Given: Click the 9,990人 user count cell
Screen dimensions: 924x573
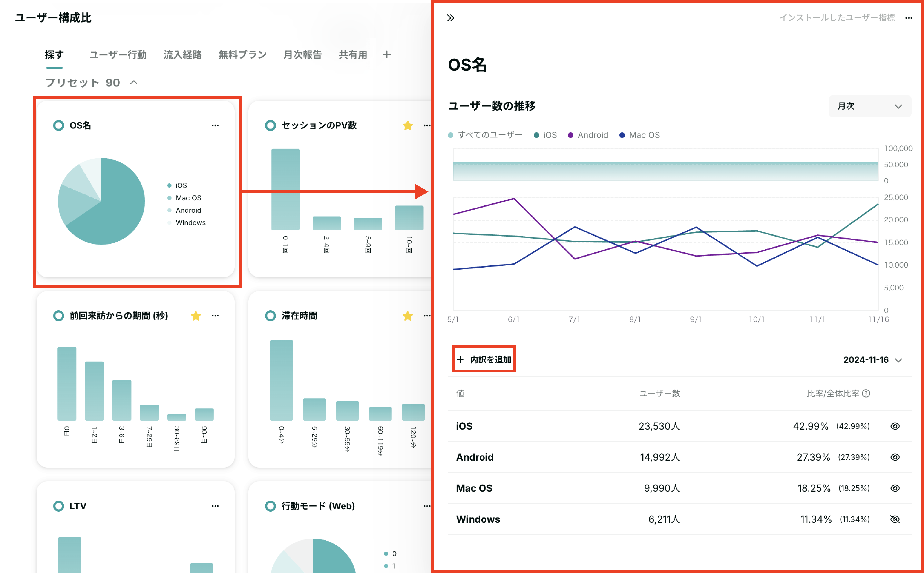Looking at the screenshot, I should click(x=662, y=488).
